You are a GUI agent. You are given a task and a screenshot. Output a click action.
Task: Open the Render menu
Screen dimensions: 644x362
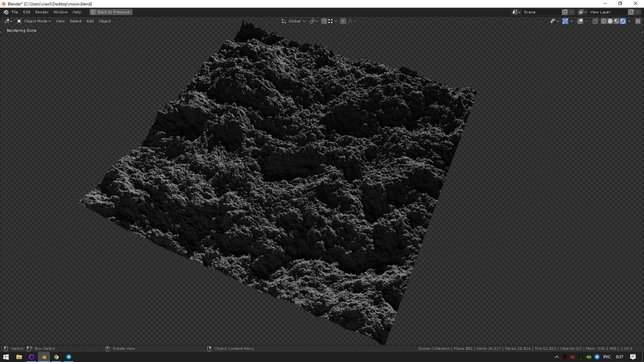pyautogui.click(x=42, y=12)
